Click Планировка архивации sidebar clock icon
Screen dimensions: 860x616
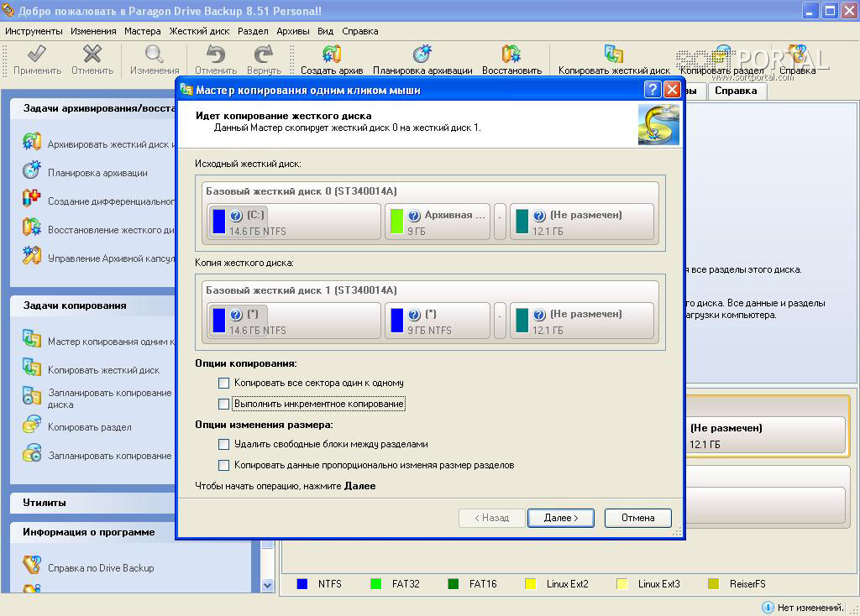point(32,170)
